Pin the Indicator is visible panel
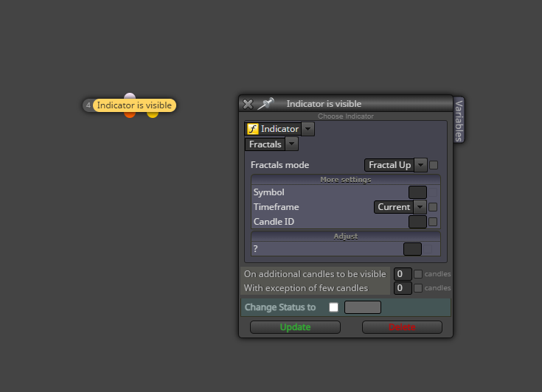Screen dimensions: 542x392 (265, 104)
